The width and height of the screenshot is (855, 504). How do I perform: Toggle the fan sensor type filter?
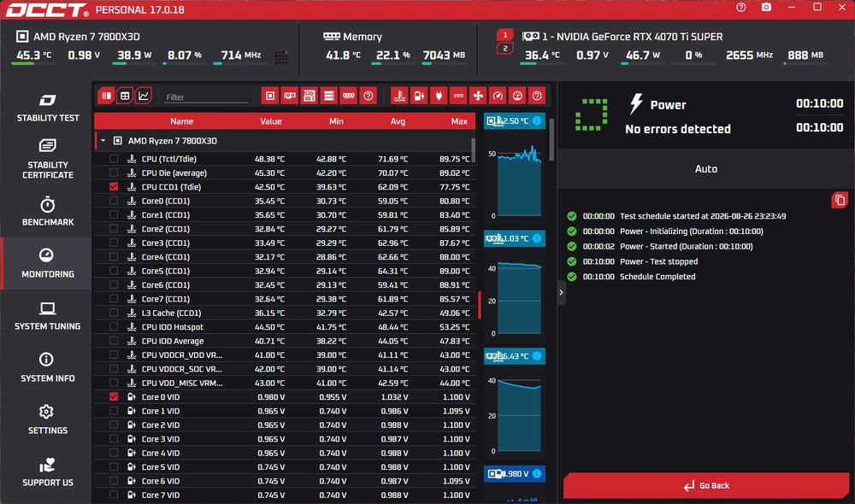coord(478,96)
